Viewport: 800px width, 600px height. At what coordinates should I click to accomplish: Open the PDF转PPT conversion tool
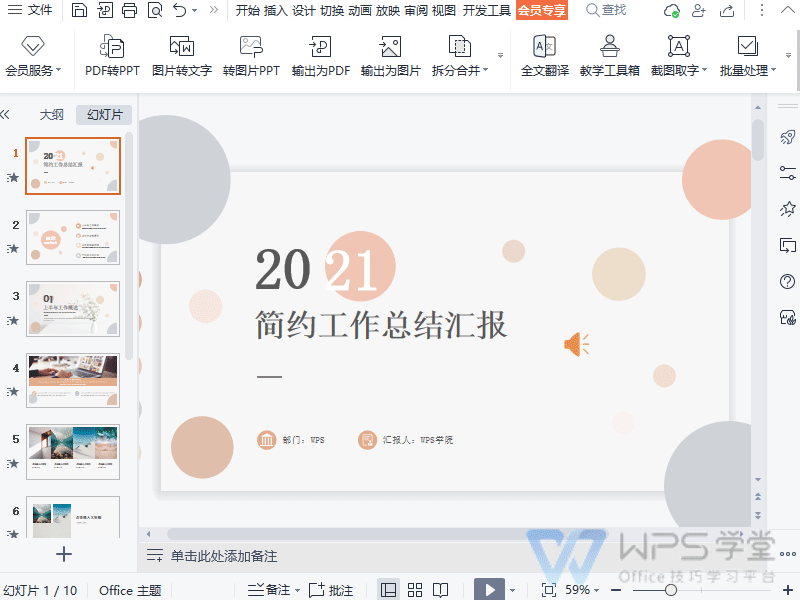(x=111, y=56)
